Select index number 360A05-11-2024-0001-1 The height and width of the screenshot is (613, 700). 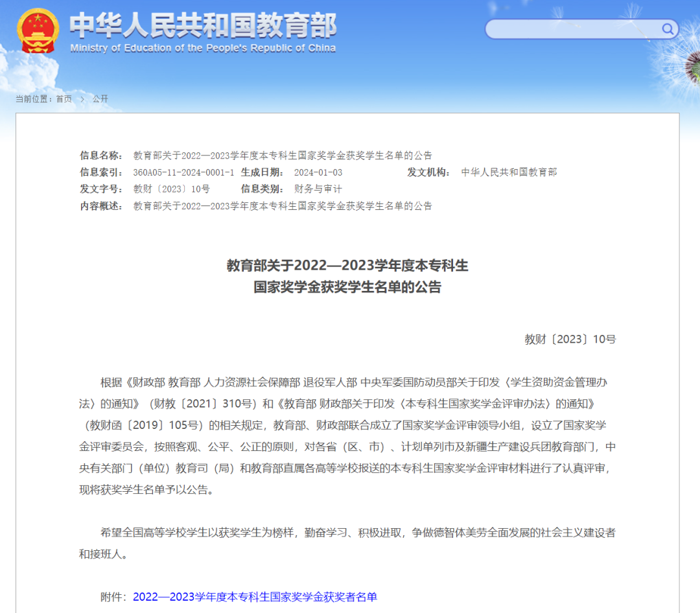click(183, 172)
